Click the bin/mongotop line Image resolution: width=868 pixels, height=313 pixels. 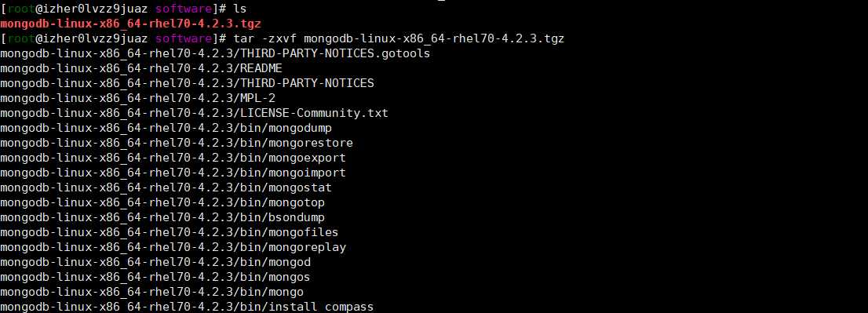tap(162, 203)
